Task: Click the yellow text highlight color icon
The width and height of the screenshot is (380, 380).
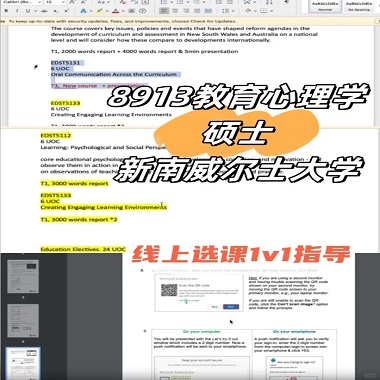Action: [100, 11]
